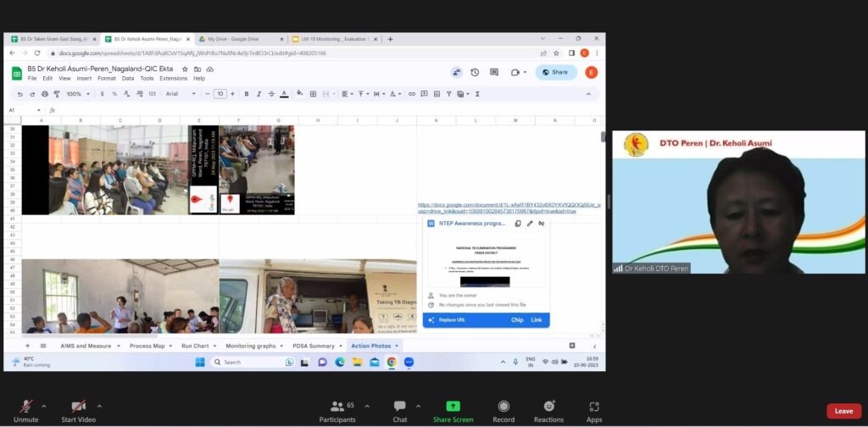Viewport: 868px width, 427px height.
Task: Click the add new sheet plus icon
Action: click(27, 346)
